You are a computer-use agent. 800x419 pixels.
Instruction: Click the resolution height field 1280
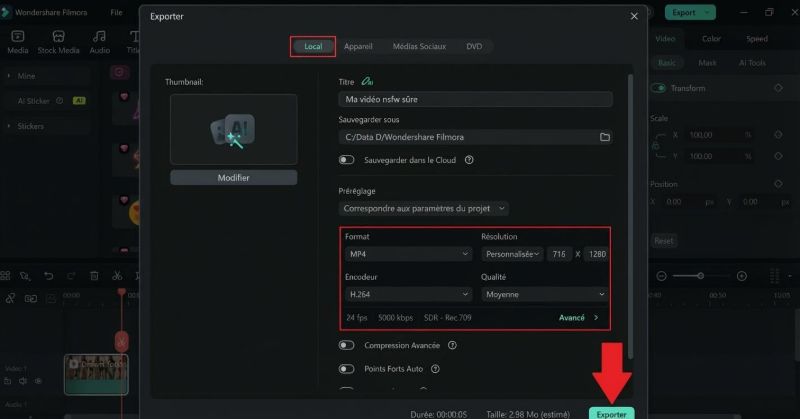click(x=597, y=254)
